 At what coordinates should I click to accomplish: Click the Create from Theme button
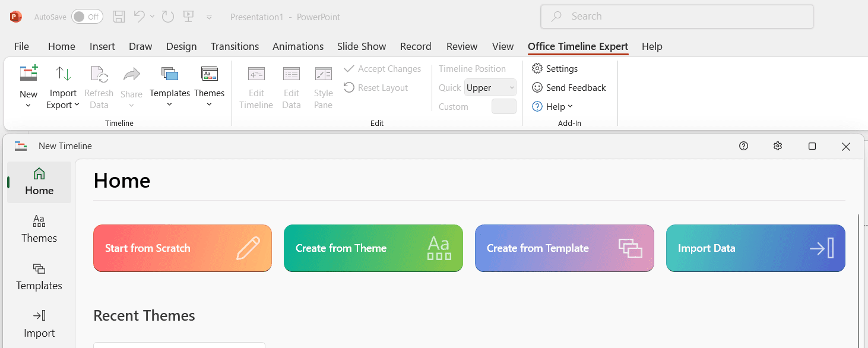point(373,248)
